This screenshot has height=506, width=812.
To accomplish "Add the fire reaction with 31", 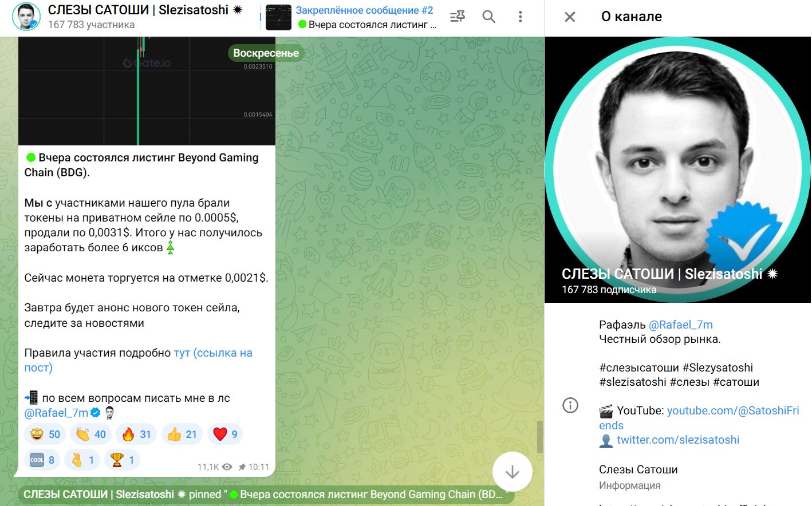I will [136, 434].
